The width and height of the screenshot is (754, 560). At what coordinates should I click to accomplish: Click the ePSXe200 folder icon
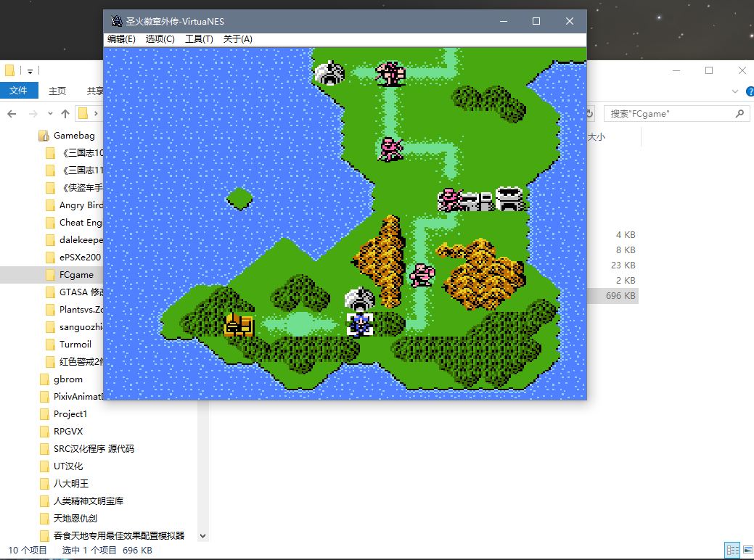click(x=50, y=258)
